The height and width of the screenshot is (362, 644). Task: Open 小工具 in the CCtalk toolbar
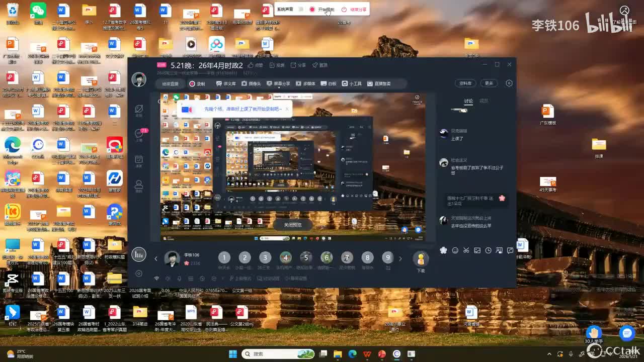[x=352, y=83]
